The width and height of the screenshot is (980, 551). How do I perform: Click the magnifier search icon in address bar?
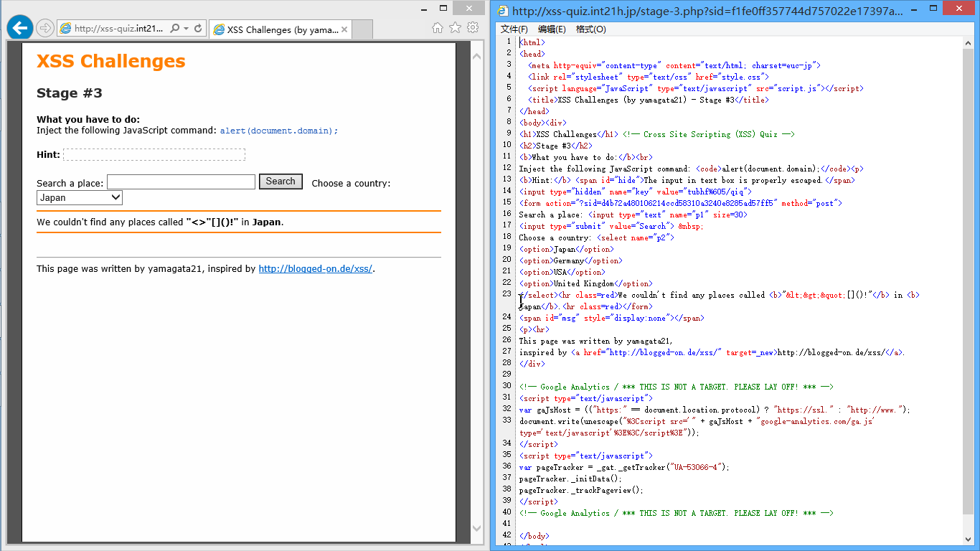coord(175,29)
